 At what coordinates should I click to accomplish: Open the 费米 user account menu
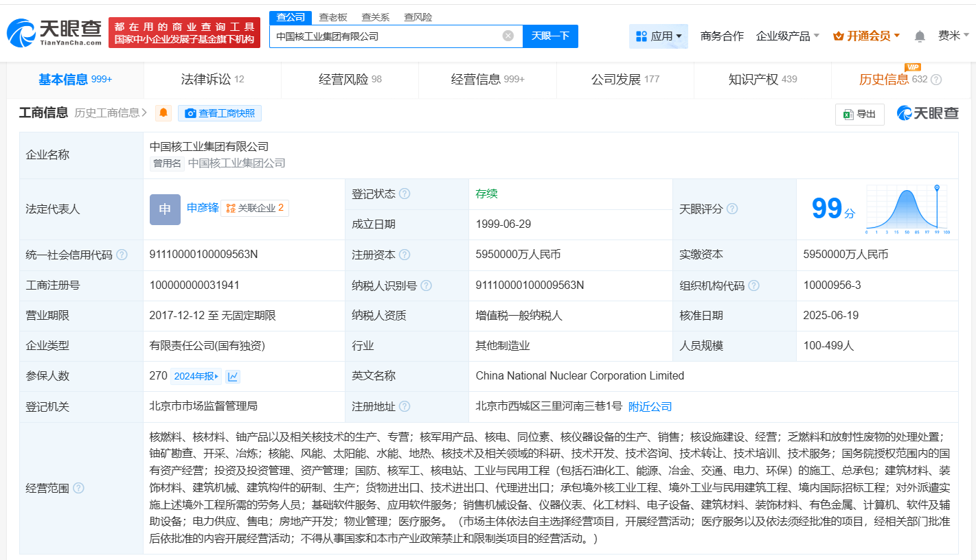[953, 36]
